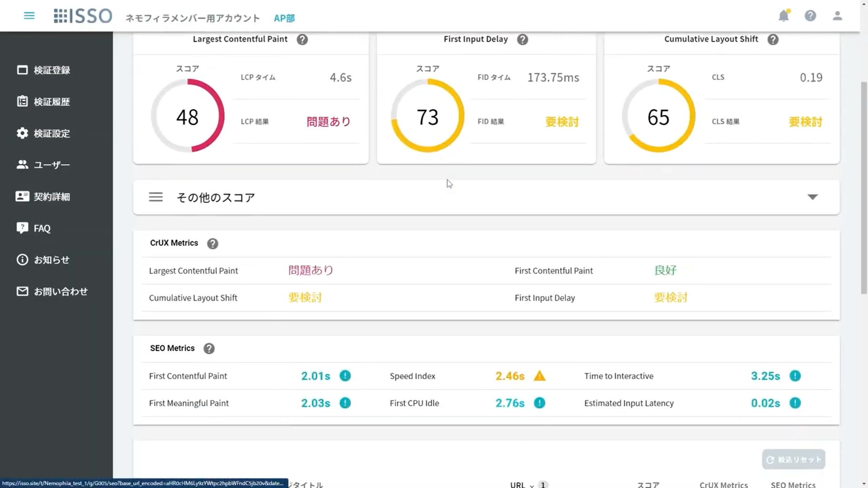The width and height of the screenshot is (868, 488).
Task: Click the AP部 link in header
Action: coord(284,19)
